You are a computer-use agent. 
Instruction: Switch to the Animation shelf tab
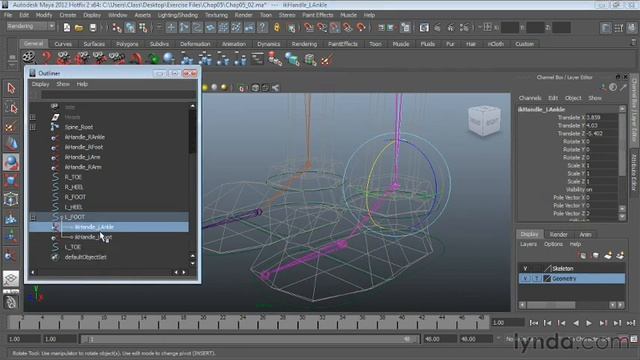tap(234, 44)
